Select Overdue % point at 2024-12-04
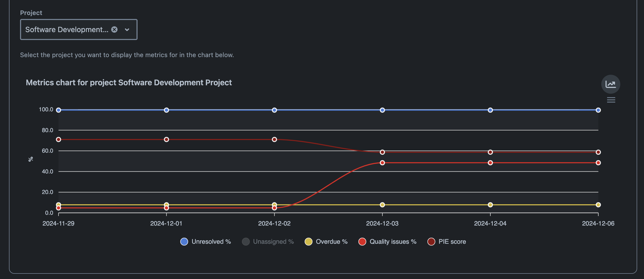 point(490,205)
